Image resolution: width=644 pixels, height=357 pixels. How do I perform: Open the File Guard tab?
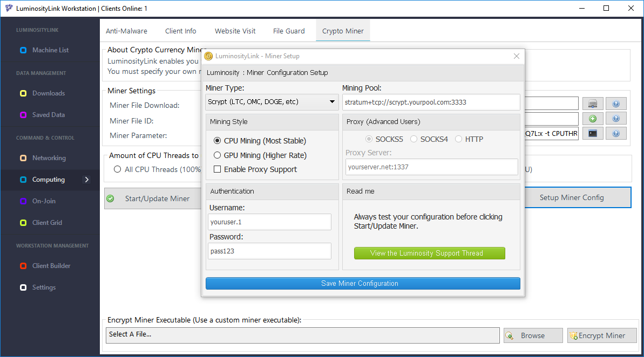pos(289,31)
